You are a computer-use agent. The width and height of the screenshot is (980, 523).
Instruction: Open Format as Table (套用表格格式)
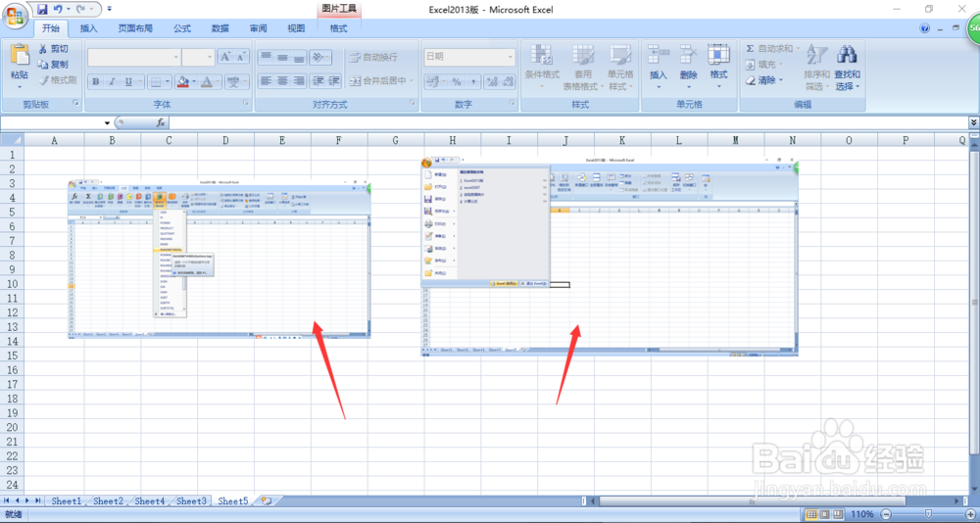582,68
